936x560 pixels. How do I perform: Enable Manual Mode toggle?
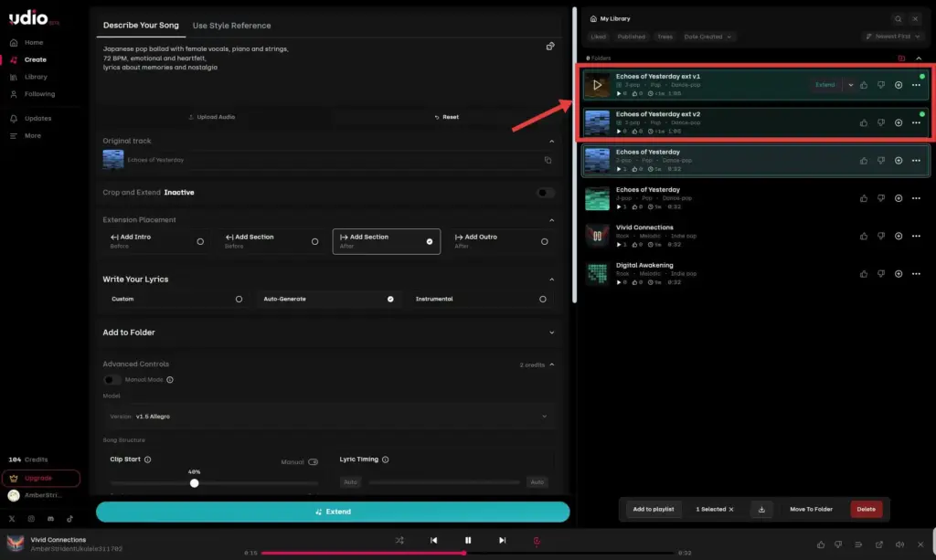click(112, 380)
